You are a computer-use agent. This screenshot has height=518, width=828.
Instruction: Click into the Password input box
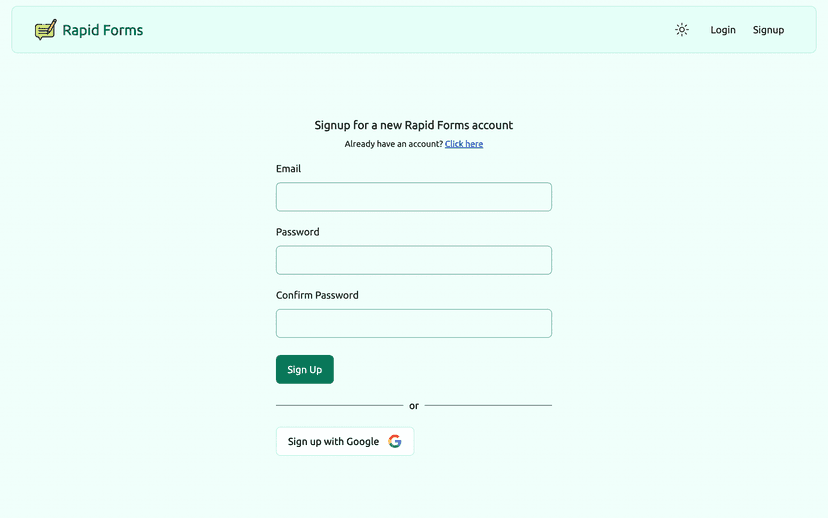(414, 260)
